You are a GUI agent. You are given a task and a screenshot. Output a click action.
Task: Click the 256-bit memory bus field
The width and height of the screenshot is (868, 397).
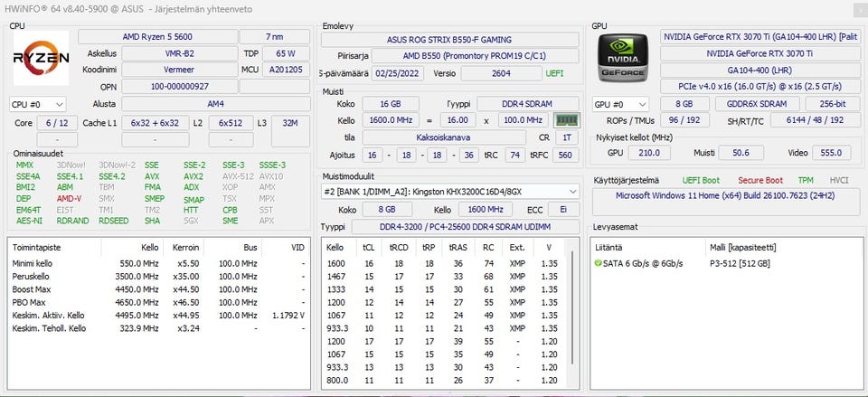click(833, 104)
